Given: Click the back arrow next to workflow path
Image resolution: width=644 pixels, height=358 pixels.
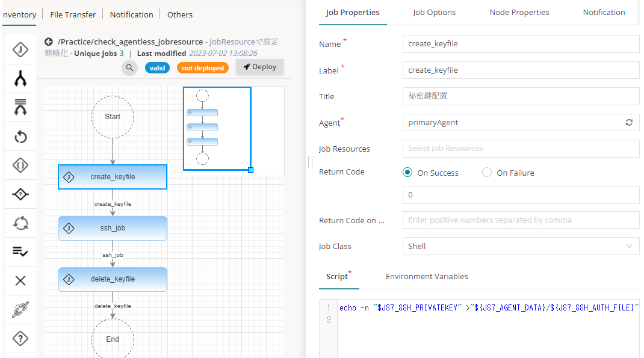Looking at the screenshot, I should click(48, 42).
